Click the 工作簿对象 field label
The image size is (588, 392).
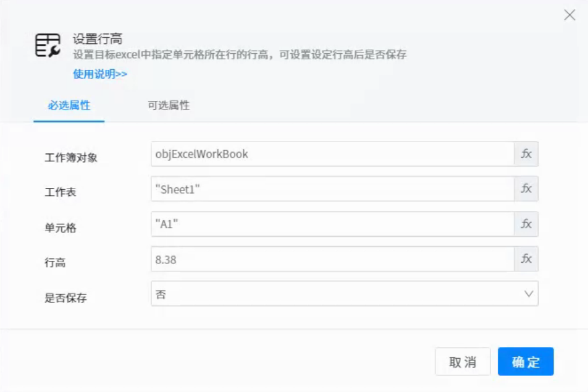coord(71,158)
